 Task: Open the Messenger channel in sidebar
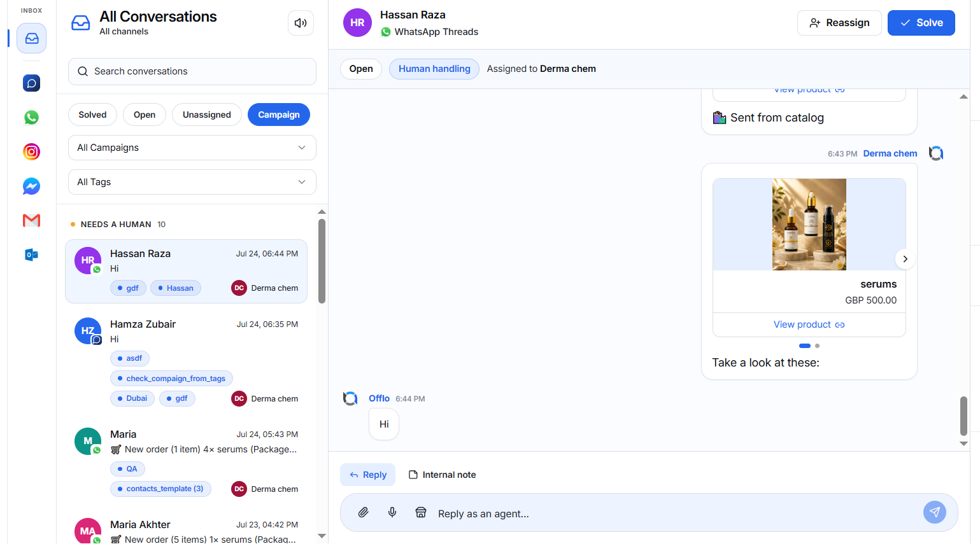(31, 186)
